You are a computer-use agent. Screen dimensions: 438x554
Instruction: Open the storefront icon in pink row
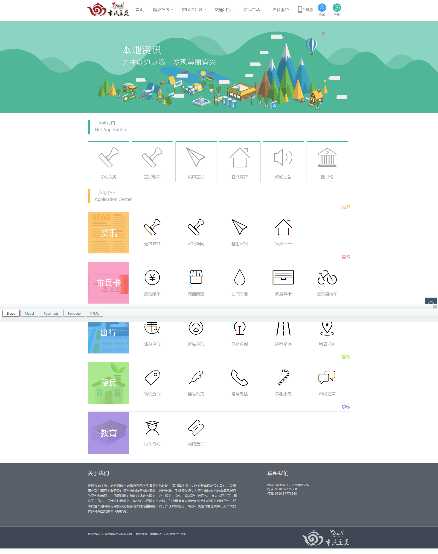196,277
